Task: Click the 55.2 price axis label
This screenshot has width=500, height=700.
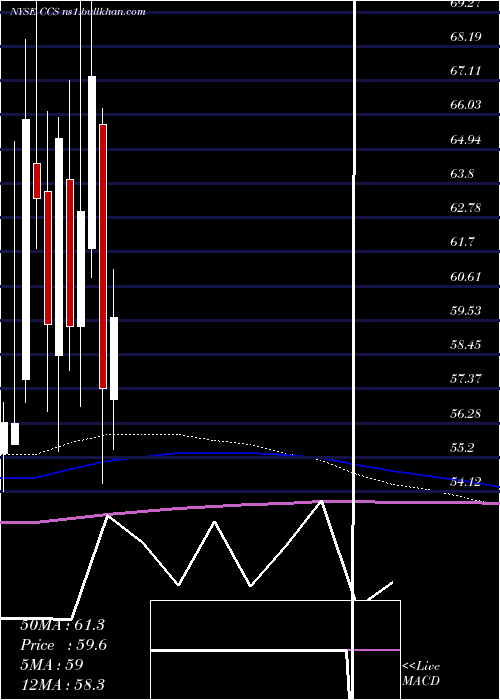Action: pos(462,448)
